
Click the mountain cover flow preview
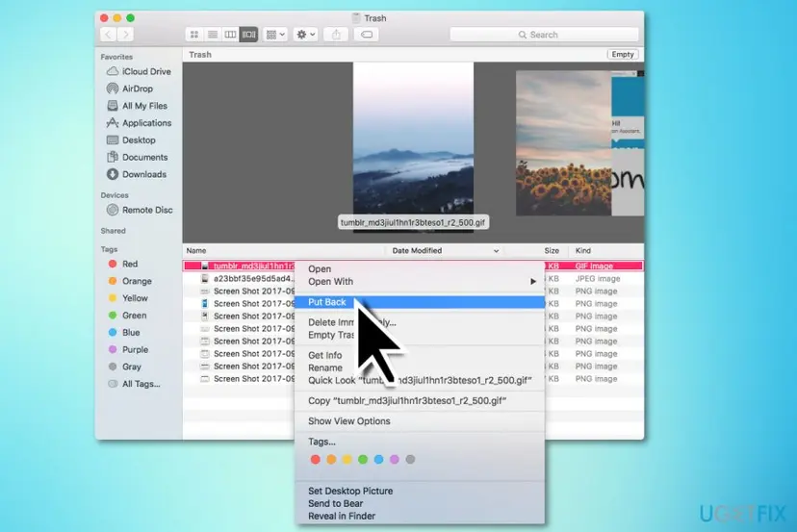pos(413,147)
